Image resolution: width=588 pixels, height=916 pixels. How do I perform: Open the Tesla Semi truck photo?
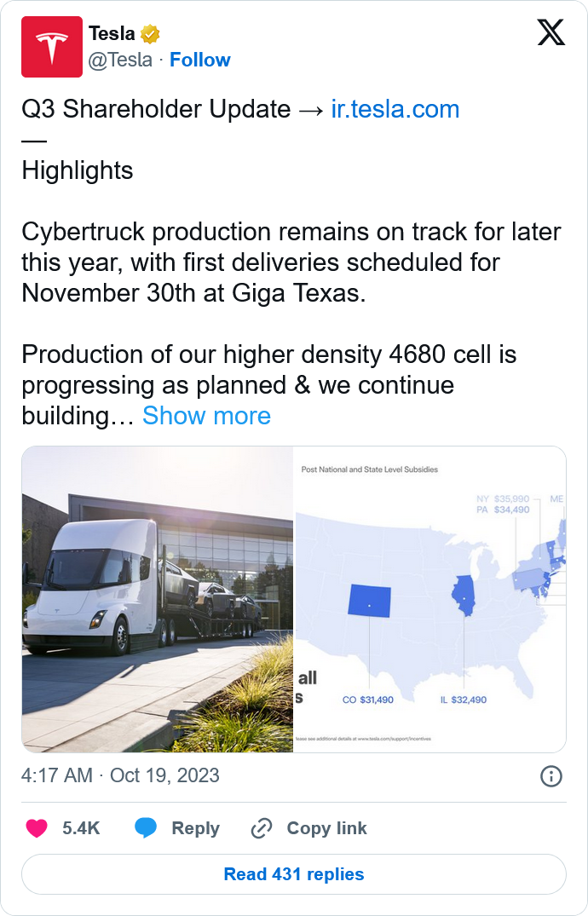click(158, 599)
